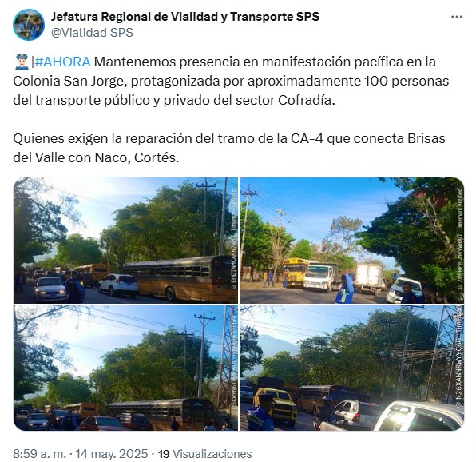This screenshot has width=476, height=462.
Task: Open bottom-left photo with power line tower
Action: point(125,368)
